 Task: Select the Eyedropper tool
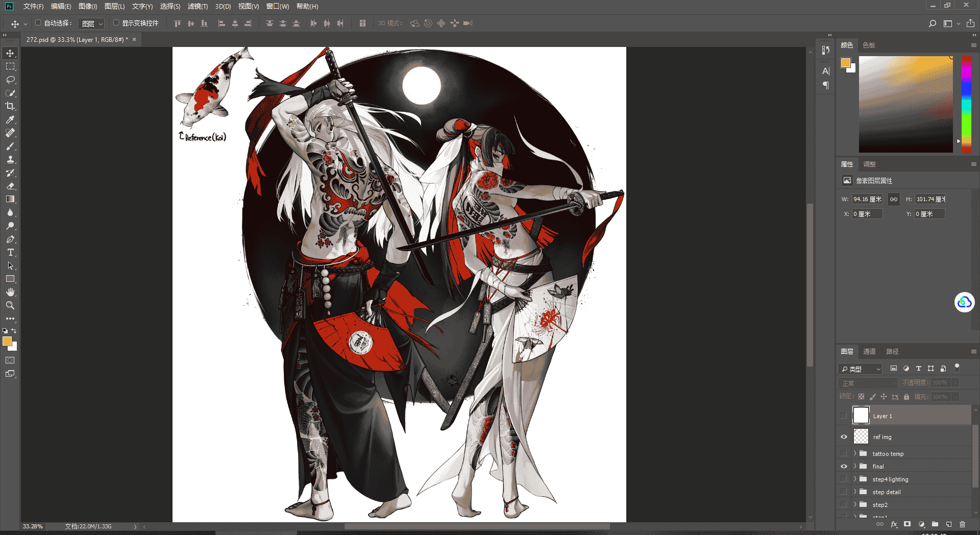10,119
